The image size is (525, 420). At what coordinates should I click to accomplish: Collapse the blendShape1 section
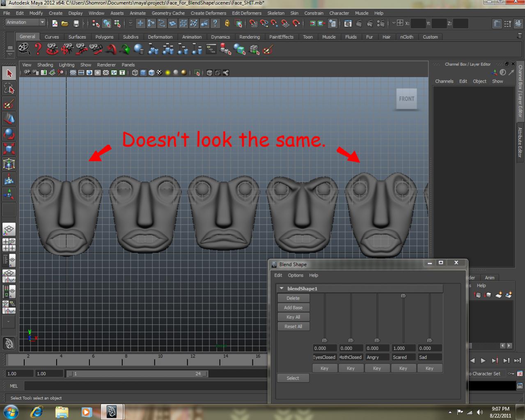282,289
